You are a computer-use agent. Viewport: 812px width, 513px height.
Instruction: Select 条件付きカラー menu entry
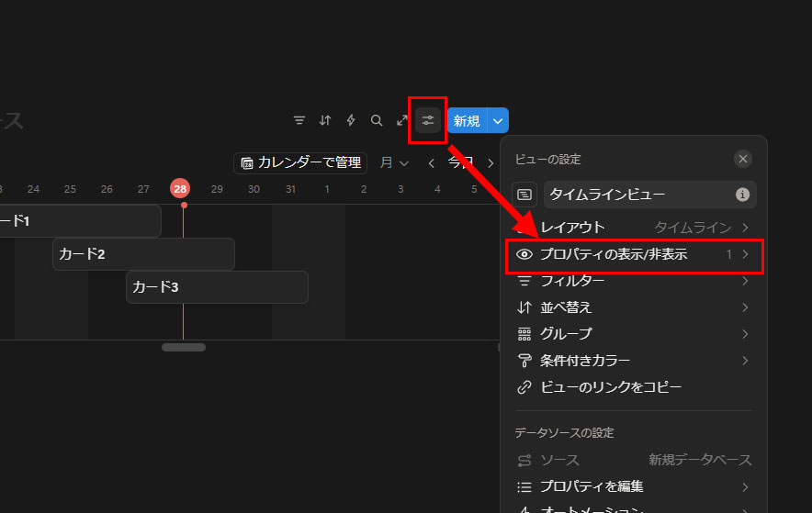tap(634, 361)
